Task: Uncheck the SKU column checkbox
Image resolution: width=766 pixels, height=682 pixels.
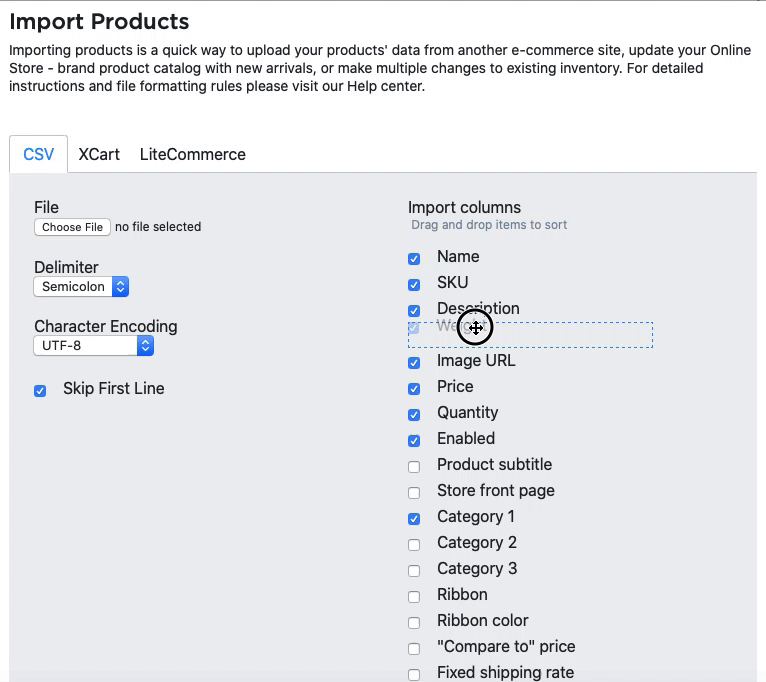Action: (x=414, y=285)
